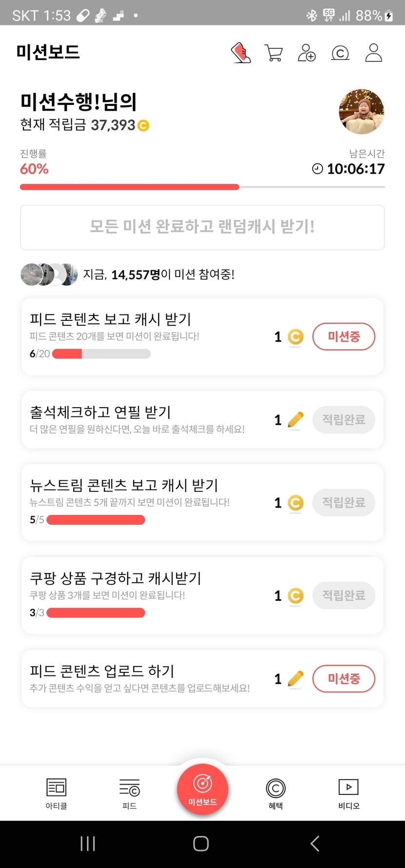Screen dimensions: 405x868
Task: Switch to the 아티클 tab
Action: pyautogui.click(x=56, y=793)
